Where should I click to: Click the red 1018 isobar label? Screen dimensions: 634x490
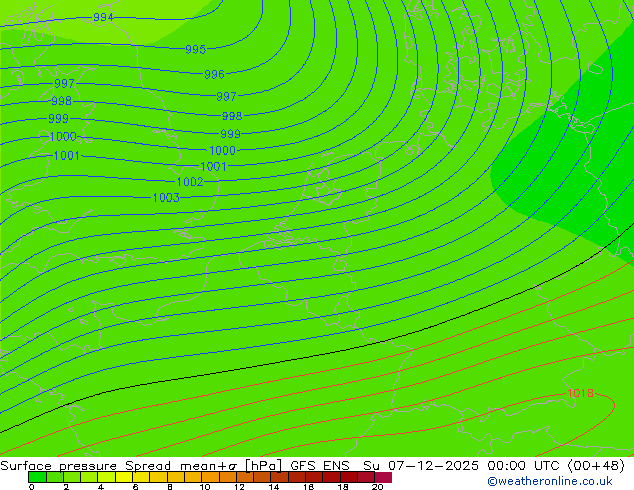(581, 393)
